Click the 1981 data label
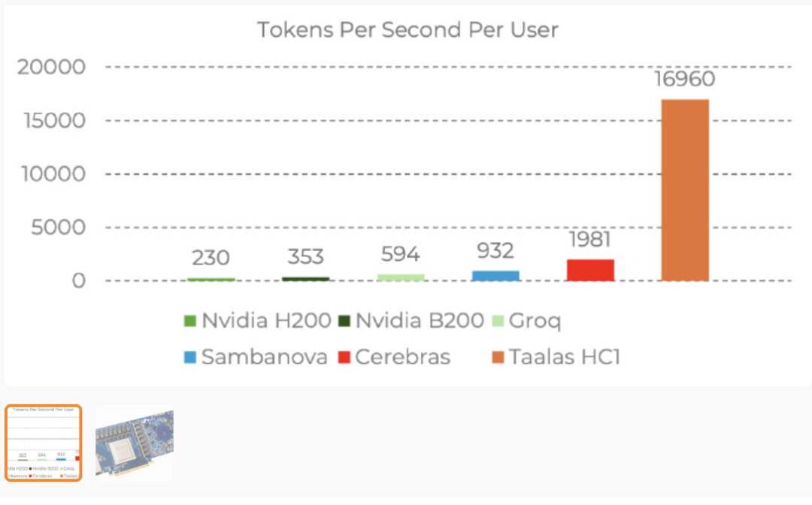812x505 pixels. click(x=590, y=240)
